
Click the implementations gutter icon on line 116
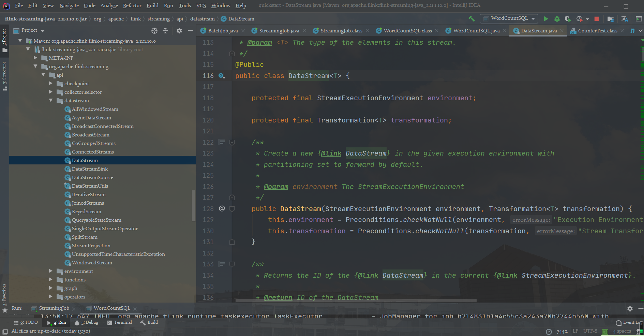tap(222, 76)
